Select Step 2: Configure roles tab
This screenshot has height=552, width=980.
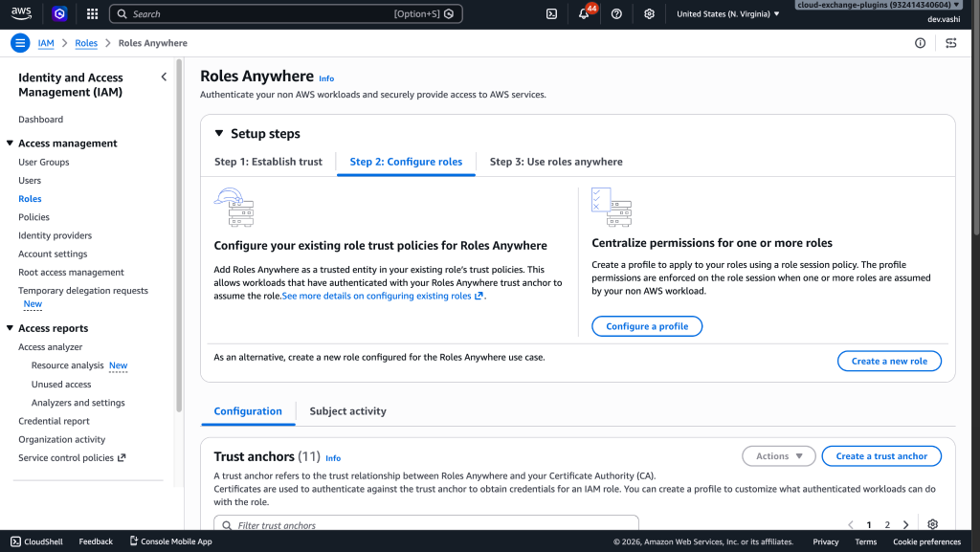pyautogui.click(x=406, y=162)
